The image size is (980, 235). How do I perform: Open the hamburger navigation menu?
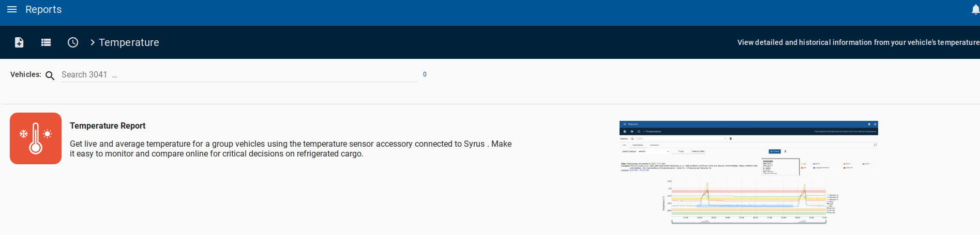[12, 9]
